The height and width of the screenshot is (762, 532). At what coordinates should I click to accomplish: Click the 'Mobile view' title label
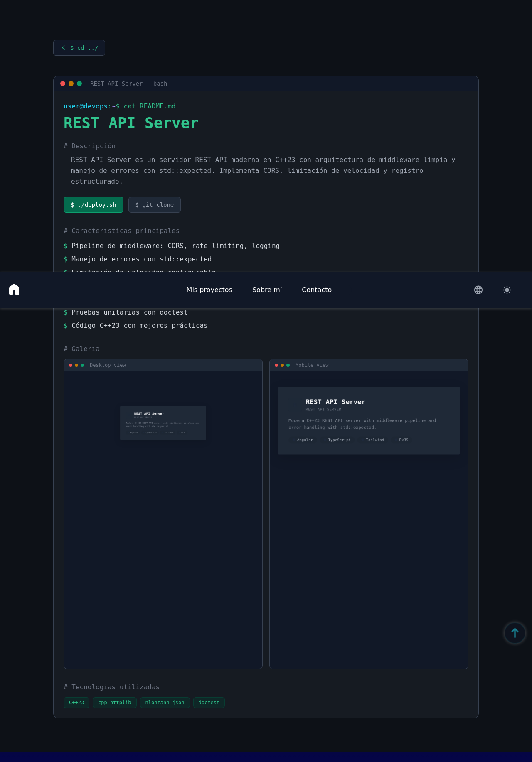[312, 365]
